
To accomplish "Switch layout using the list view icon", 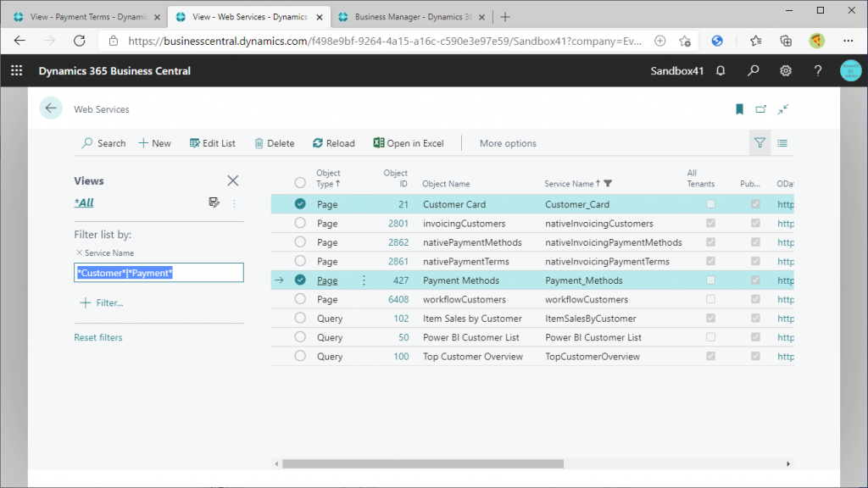I will (782, 143).
